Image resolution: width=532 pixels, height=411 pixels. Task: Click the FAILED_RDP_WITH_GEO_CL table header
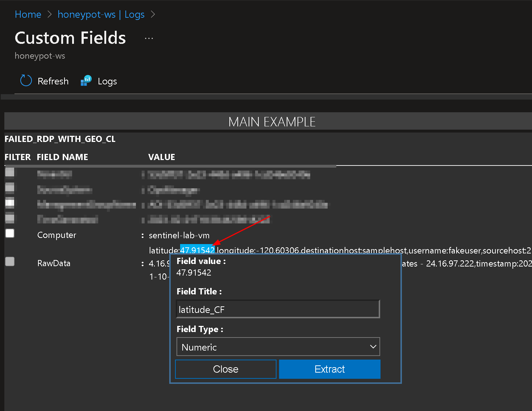(x=60, y=139)
